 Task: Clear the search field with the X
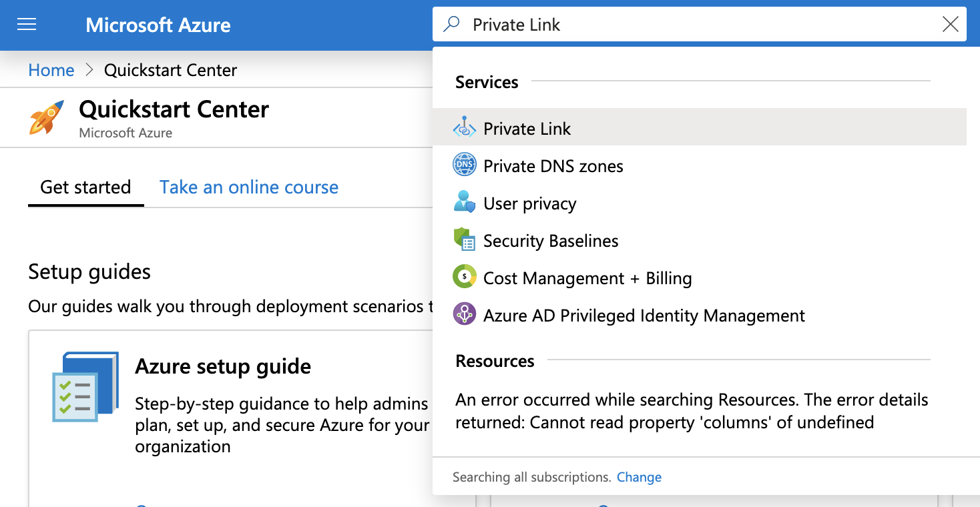point(950,24)
